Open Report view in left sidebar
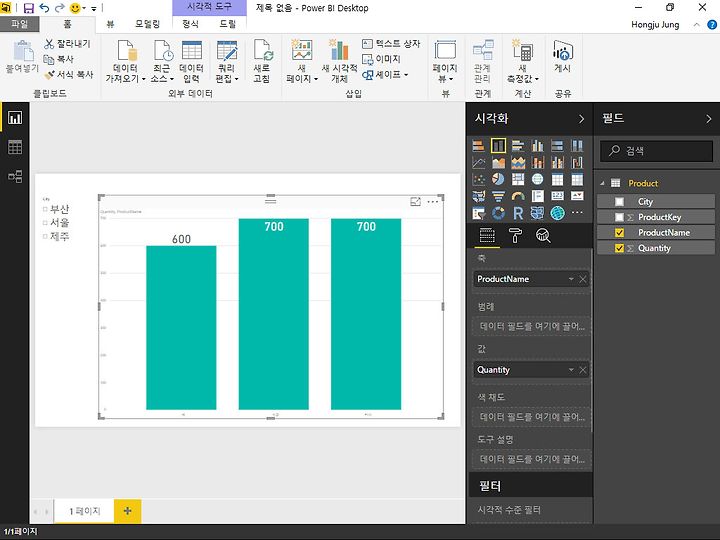 tap(15, 118)
